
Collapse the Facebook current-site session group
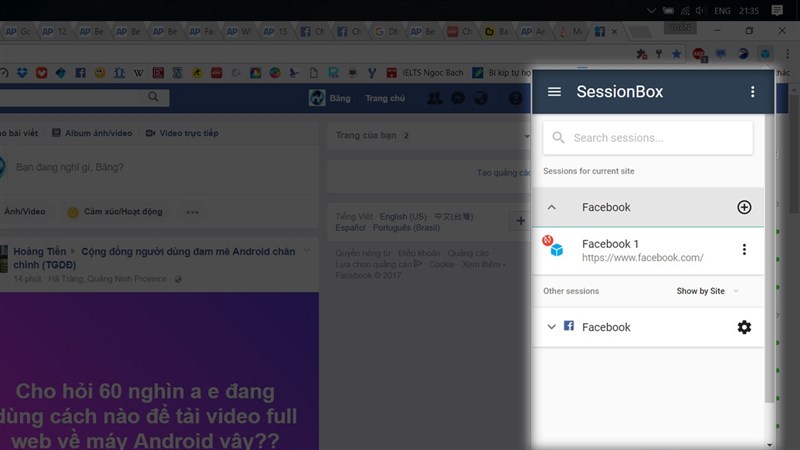point(552,207)
